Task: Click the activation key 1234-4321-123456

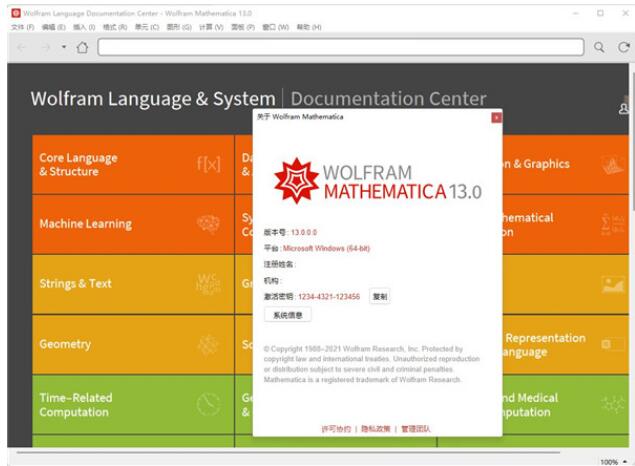Action: 329,297
